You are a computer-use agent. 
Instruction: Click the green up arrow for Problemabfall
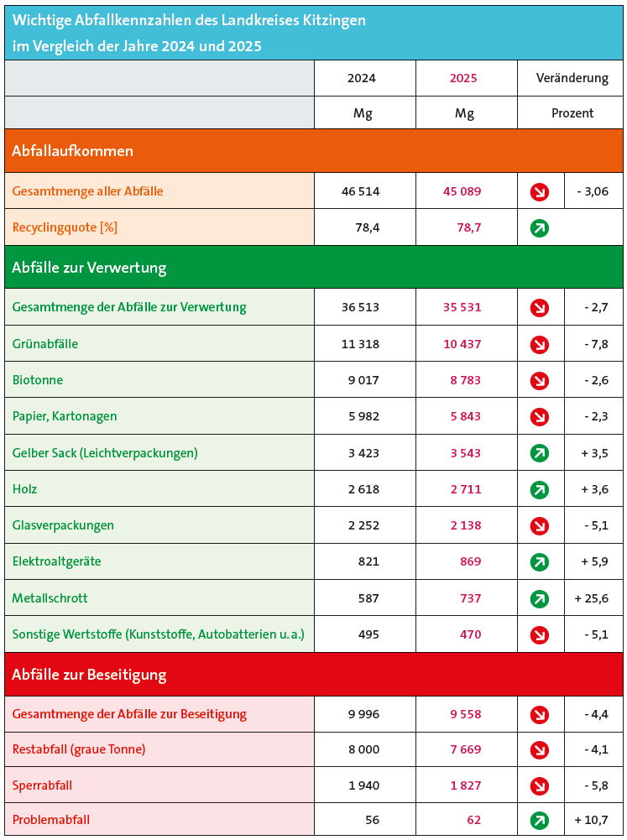pos(540,820)
